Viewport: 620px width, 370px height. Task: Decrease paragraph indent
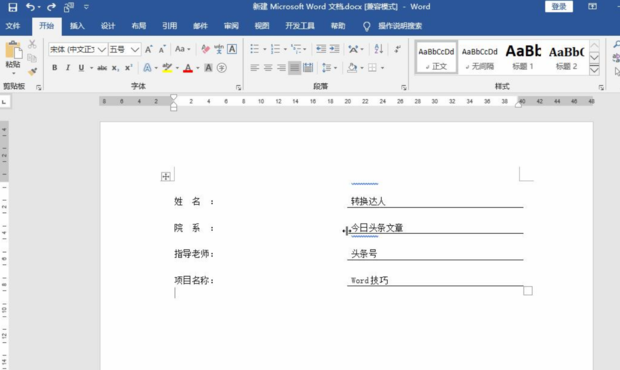pos(321,49)
